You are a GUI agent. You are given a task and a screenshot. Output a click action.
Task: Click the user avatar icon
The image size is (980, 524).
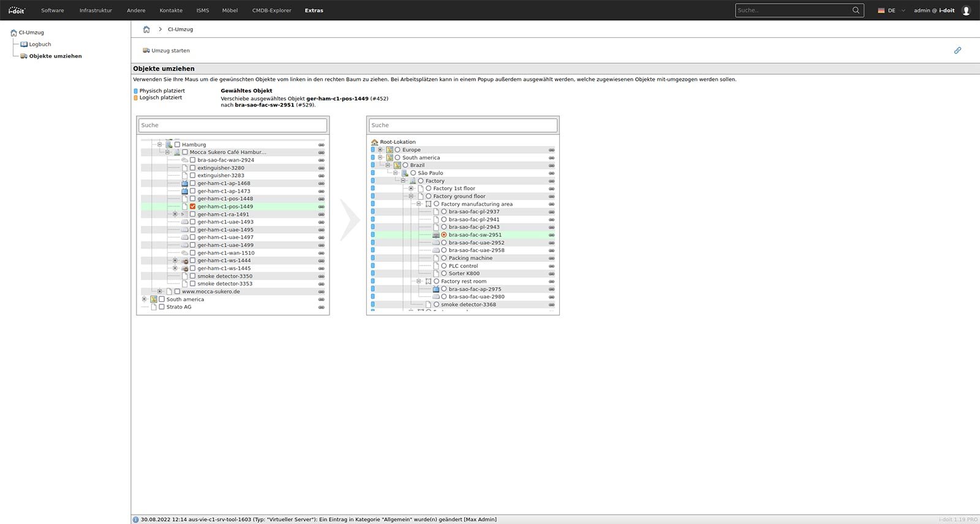click(x=966, y=10)
